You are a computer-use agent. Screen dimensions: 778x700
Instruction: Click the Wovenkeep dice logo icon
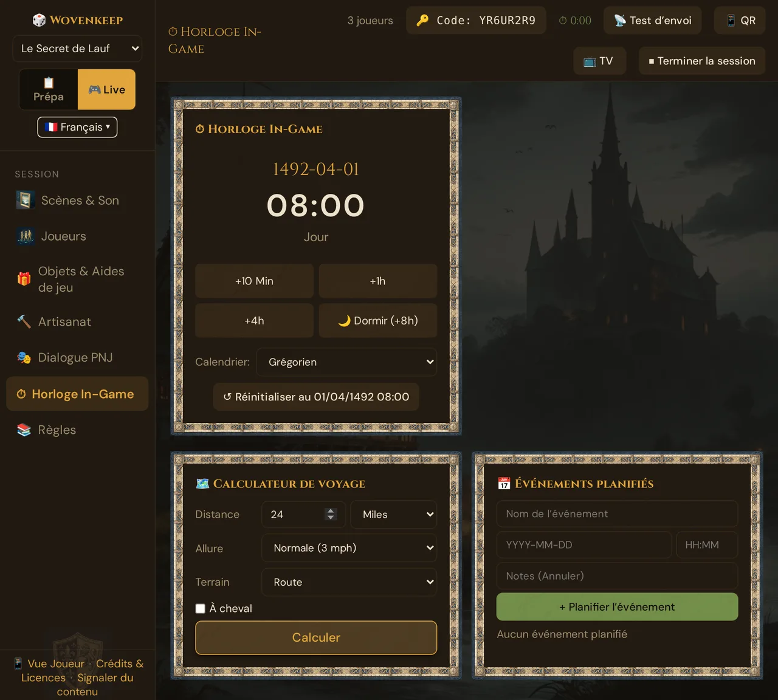(39, 20)
